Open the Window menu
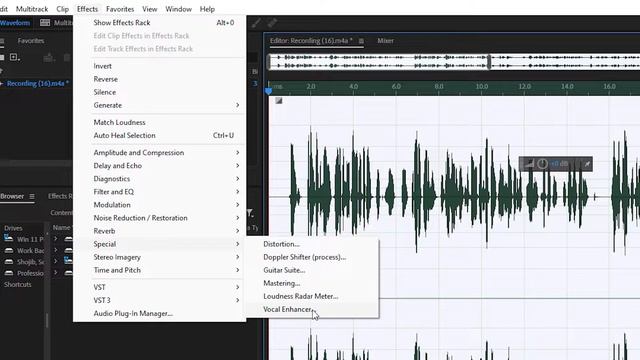The image size is (640, 360). point(178,9)
